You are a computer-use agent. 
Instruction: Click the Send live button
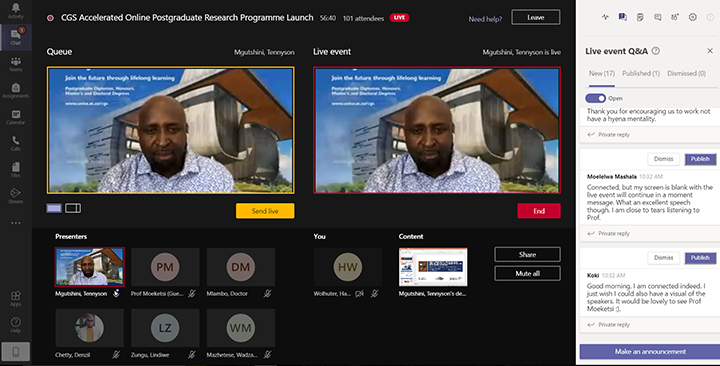(x=265, y=211)
